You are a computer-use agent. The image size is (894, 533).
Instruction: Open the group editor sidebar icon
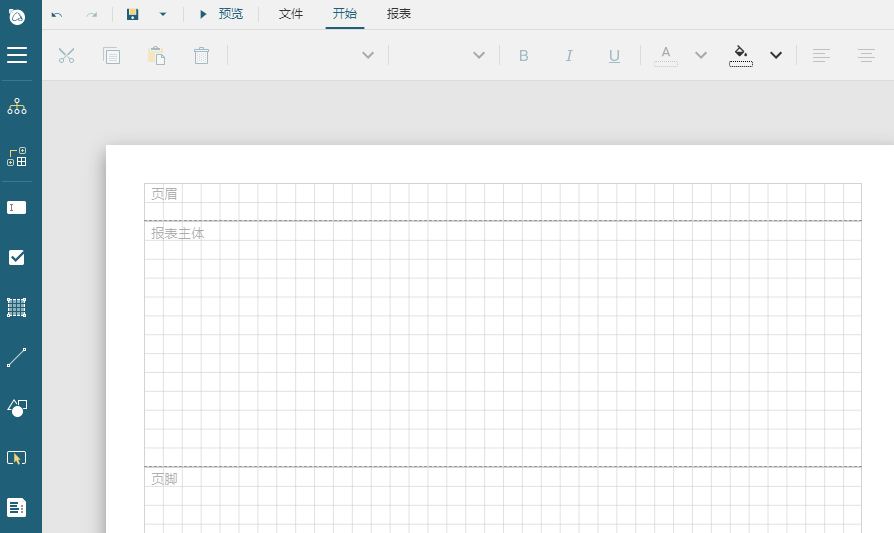pyautogui.click(x=17, y=157)
